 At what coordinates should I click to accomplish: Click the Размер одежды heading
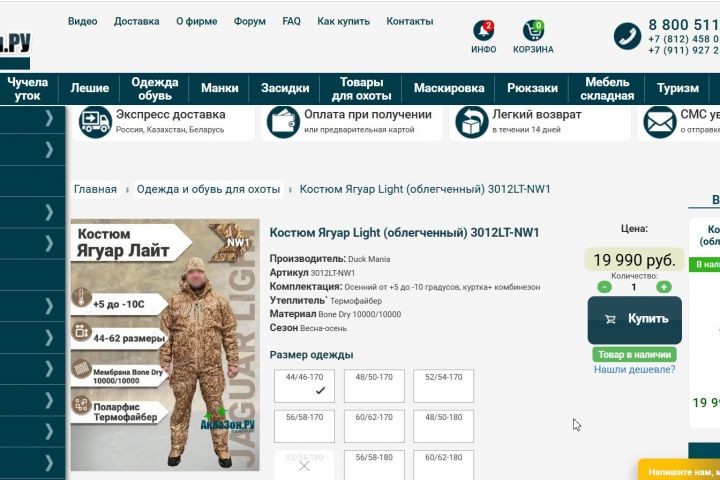pyautogui.click(x=311, y=355)
